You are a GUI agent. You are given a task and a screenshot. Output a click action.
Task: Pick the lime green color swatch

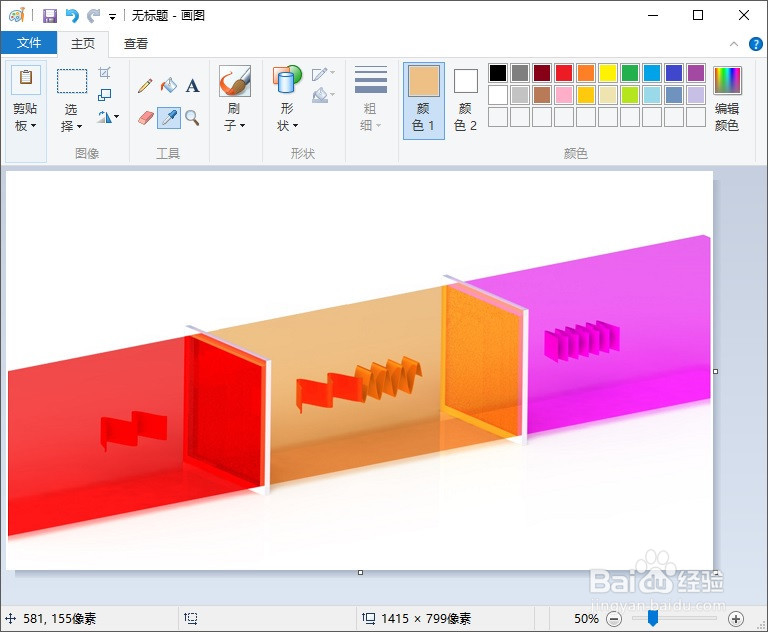pyautogui.click(x=630, y=95)
